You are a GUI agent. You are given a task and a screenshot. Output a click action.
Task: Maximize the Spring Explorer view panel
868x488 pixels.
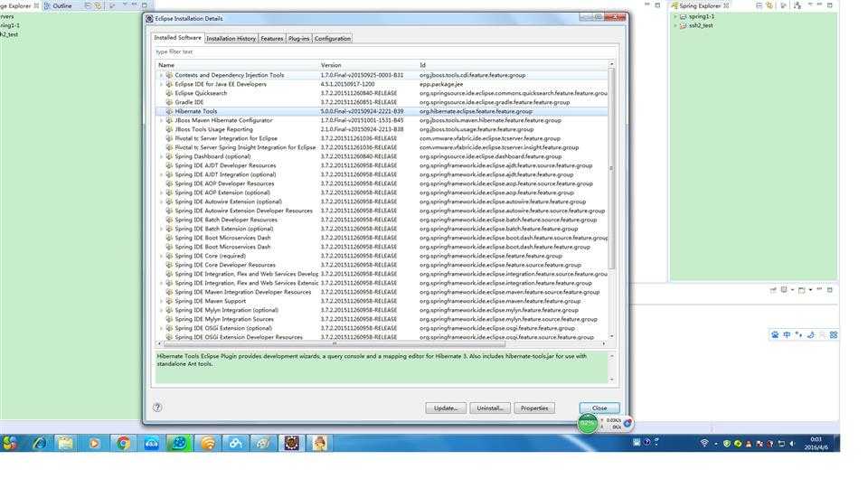tap(830, 5)
